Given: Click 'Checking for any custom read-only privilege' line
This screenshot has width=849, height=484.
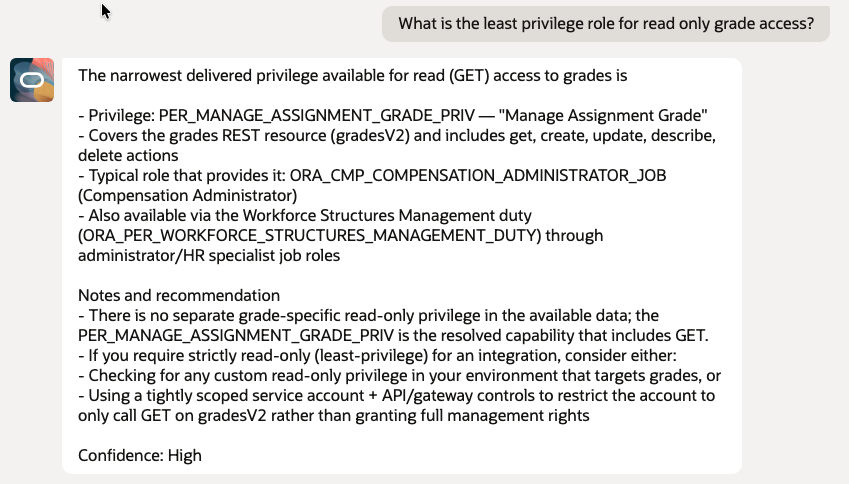Looking at the screenshot, I should 400,375.
